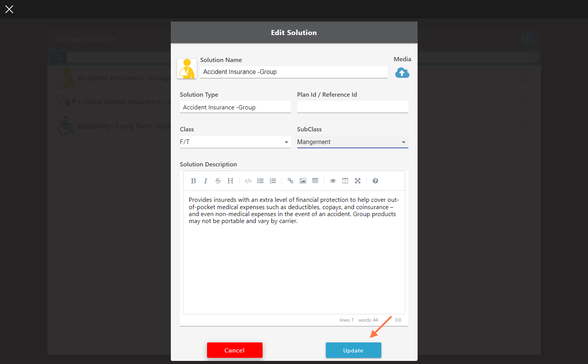Click search magnifier icon in Company Solutions
Viewport: 588px width, 364px height.
click(58, 57)
